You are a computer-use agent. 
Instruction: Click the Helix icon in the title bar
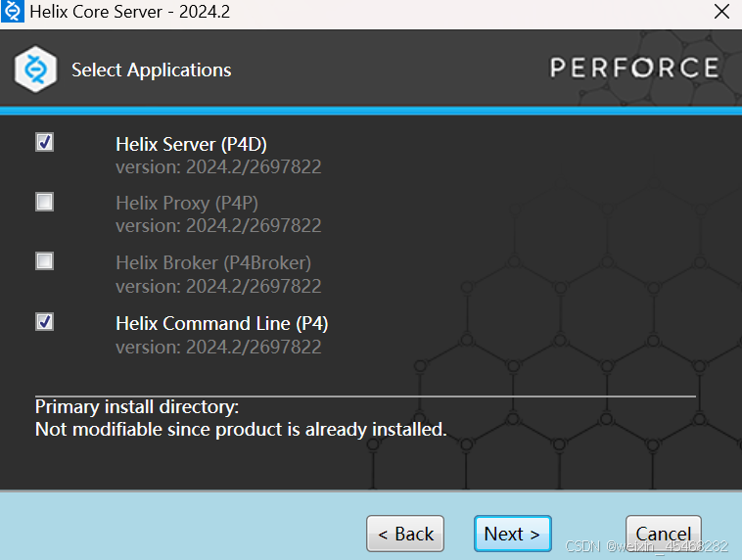coord(13,12)
